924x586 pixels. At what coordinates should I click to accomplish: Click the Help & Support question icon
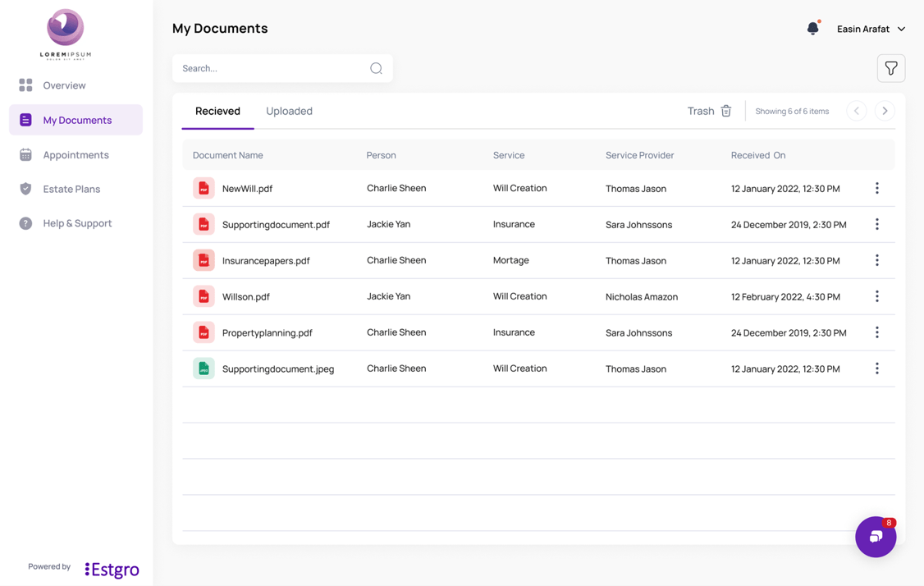[25, 223]
